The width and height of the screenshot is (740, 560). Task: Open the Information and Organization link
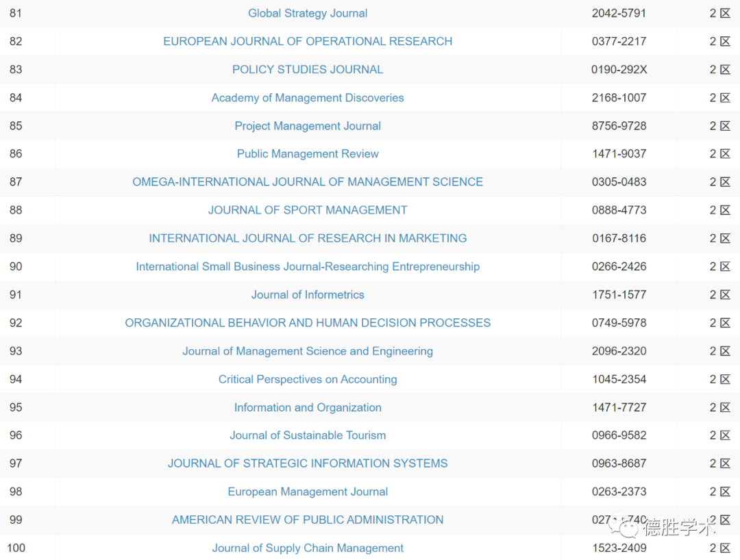point(308,407)
